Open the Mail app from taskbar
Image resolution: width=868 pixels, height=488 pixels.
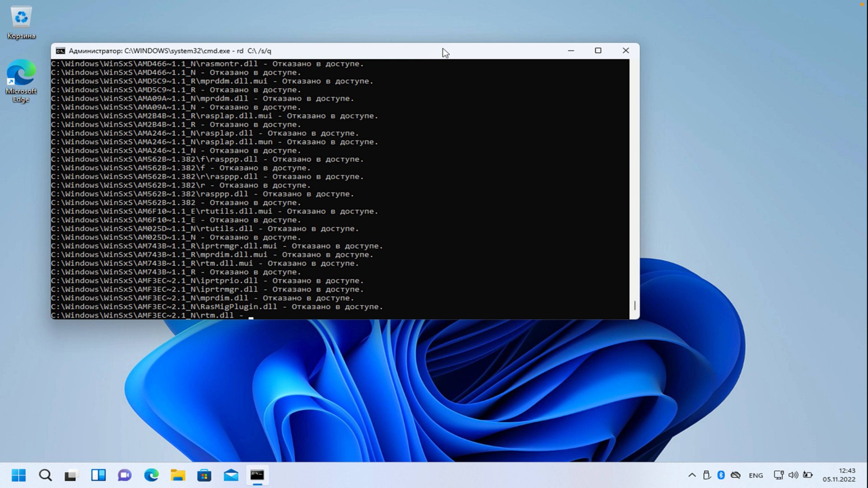[x=231, y=475]
